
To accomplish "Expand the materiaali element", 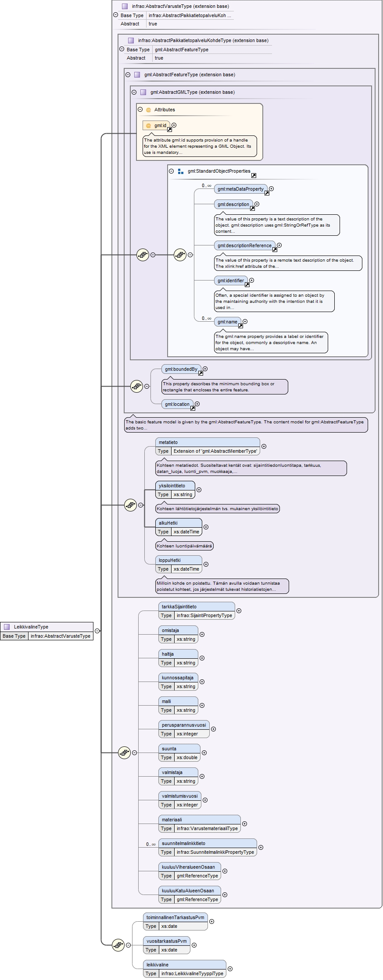I will pyautogui.click(x=245, y=824).
